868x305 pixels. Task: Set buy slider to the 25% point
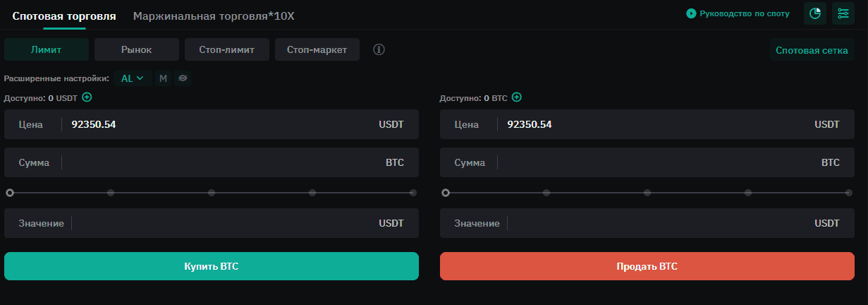[x=111, y=192]
